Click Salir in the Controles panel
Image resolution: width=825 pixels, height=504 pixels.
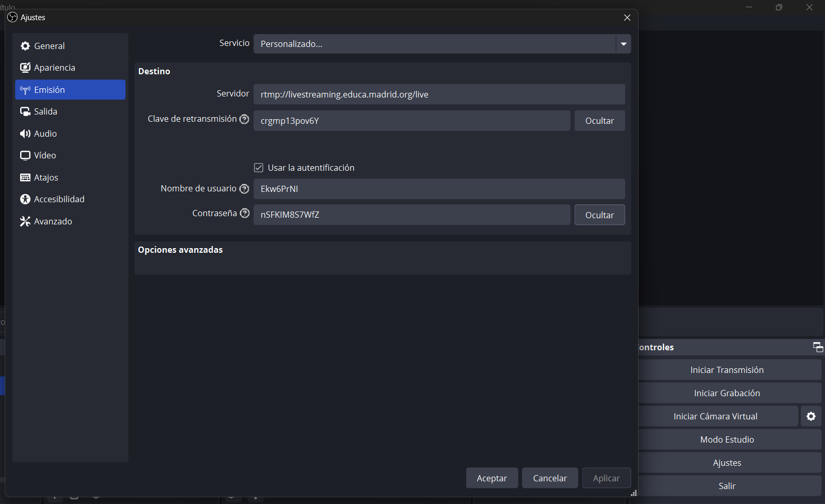[729, 486]
